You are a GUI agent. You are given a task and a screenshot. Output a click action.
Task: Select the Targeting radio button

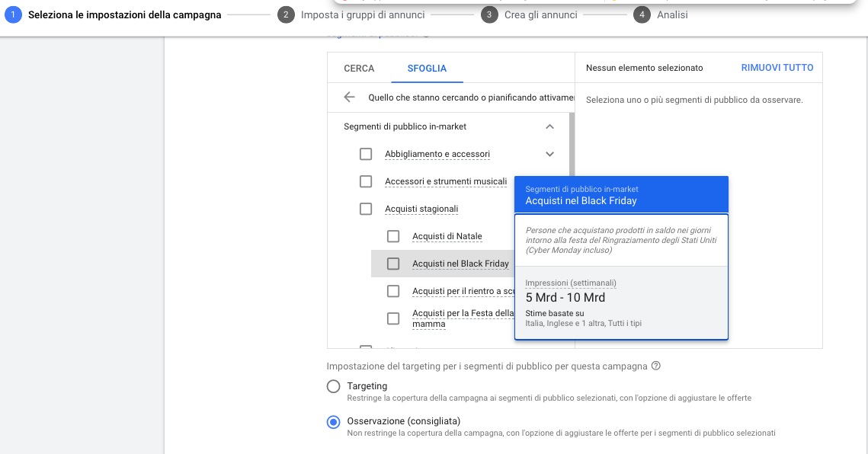point(333,386)
